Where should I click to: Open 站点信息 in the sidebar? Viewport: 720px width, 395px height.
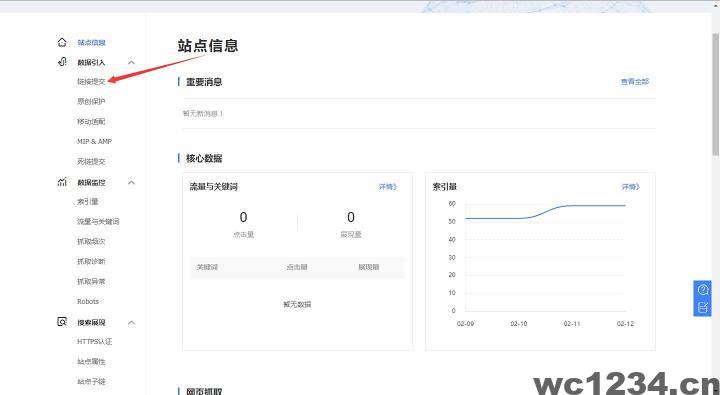point(91,43)
